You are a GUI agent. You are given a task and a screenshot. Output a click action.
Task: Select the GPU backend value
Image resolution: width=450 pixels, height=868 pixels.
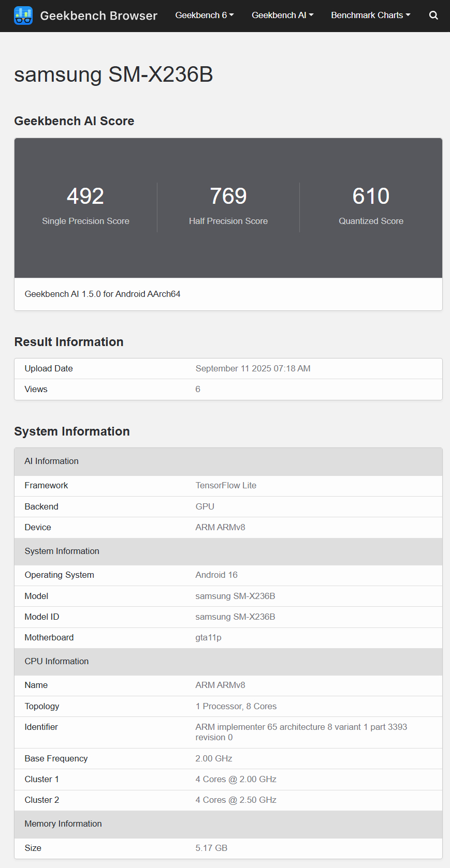205,506
